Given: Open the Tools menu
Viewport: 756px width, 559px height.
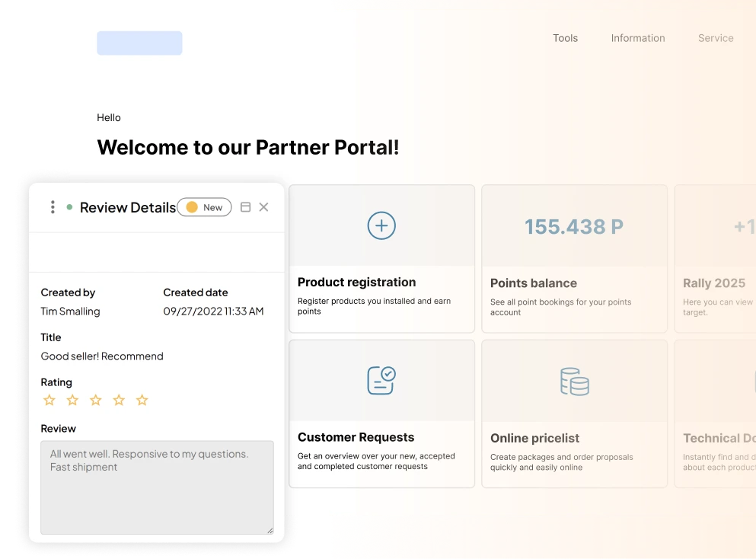Looking at the screenshot, I should tap(565, 38).
